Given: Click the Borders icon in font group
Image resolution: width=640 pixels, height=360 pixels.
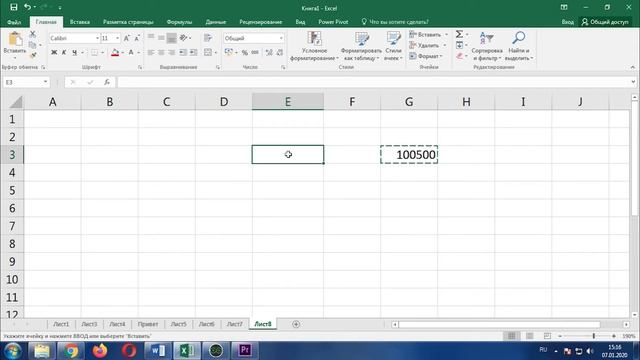Looking at the screenshot, I should 94,53.
